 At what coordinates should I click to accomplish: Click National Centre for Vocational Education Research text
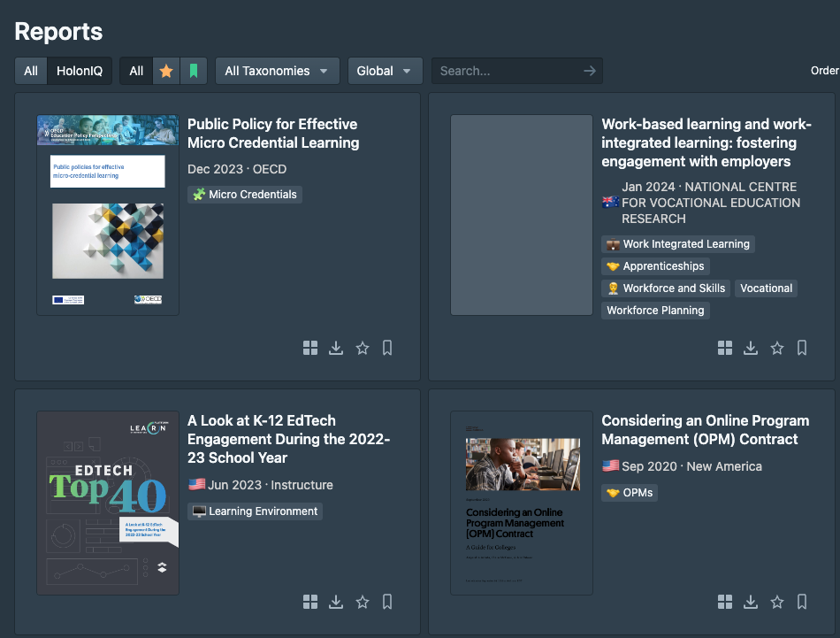pos(710,204)
